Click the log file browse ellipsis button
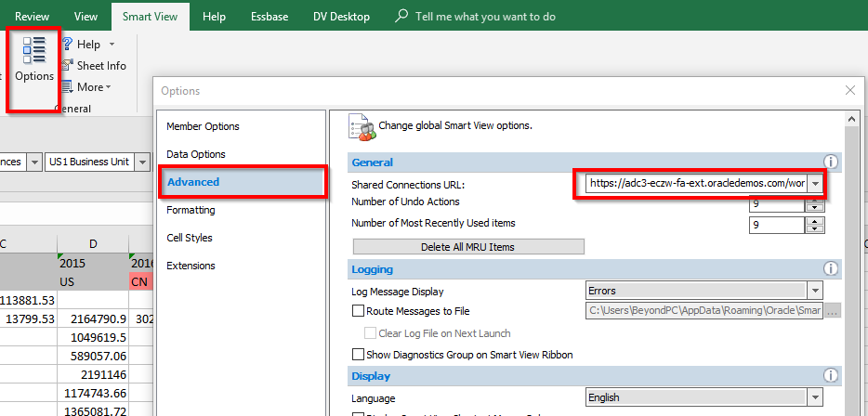868x416 pixels. [x=833, y=311]
